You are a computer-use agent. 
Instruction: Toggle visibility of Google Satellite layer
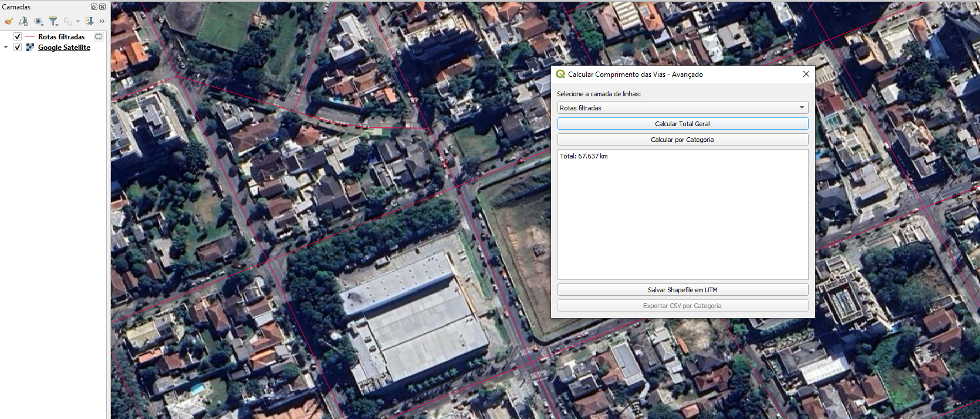[x=18, y=47]
